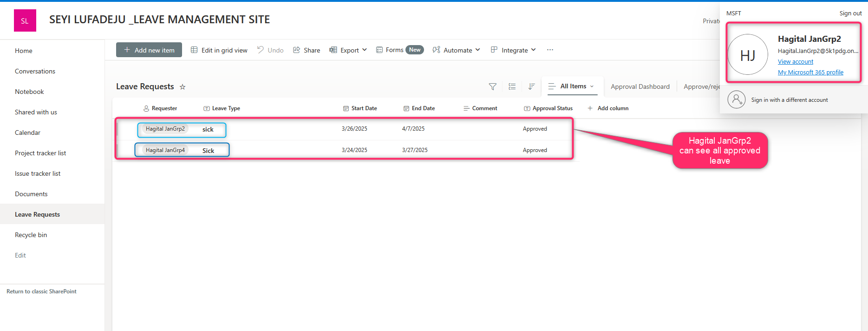Image resolution: width=868 pixels, height=331 pixels.
Task: Click the 3/27/2025 end date cell
Action: (x=415, y=150)
